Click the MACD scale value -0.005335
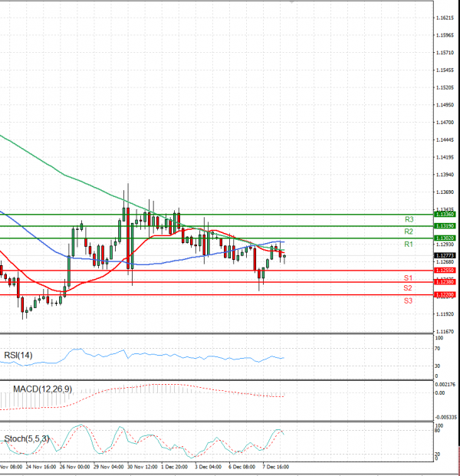460x476 pixels. (x=445, y=417)
